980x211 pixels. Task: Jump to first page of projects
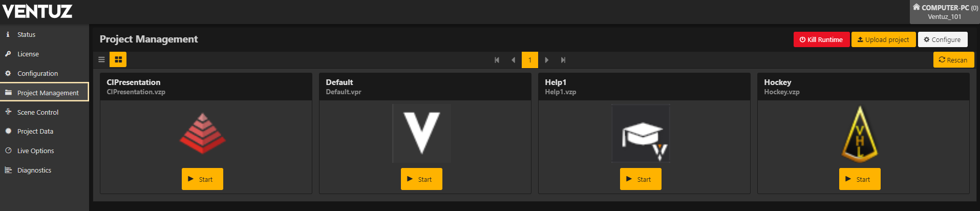coord(497,60)
